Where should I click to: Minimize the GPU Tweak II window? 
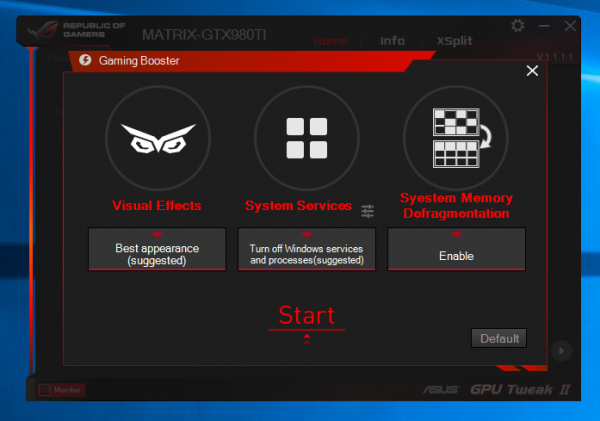(x=544, y=26)
